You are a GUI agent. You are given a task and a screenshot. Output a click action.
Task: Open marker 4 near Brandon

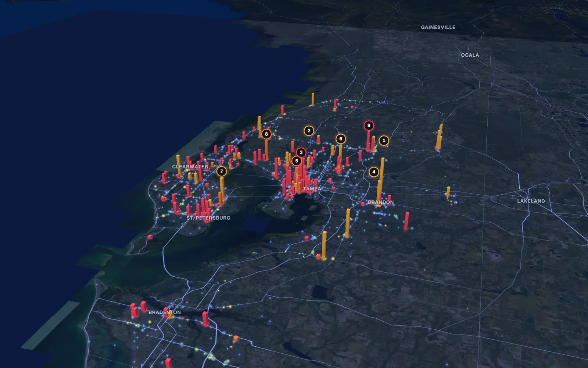point(374,172)
